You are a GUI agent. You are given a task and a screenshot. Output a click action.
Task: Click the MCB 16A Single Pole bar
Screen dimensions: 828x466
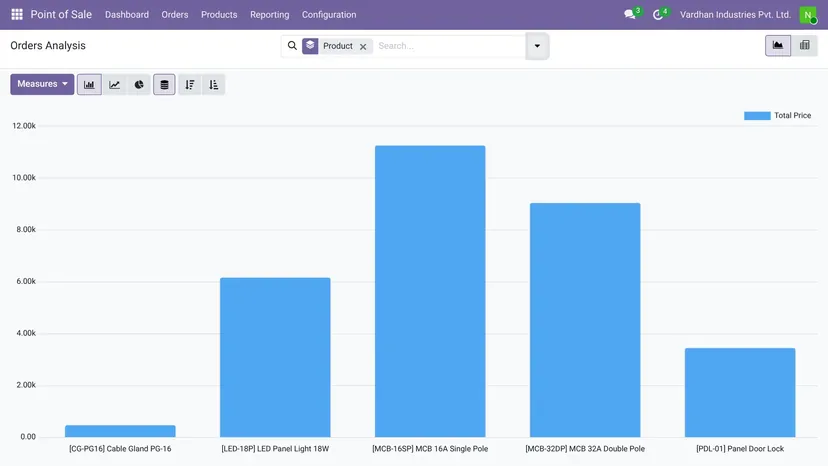pyautogui.click(x=430, y=291)
